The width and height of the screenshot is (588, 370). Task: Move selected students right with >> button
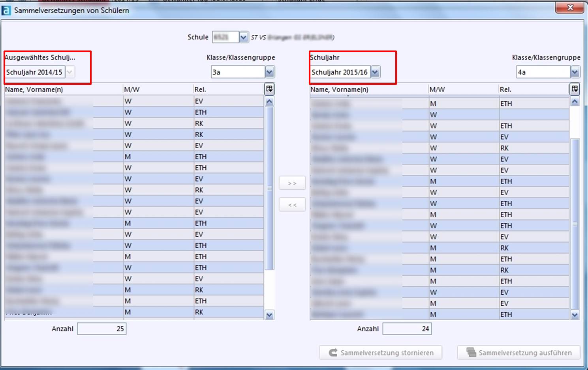(292, 183)
